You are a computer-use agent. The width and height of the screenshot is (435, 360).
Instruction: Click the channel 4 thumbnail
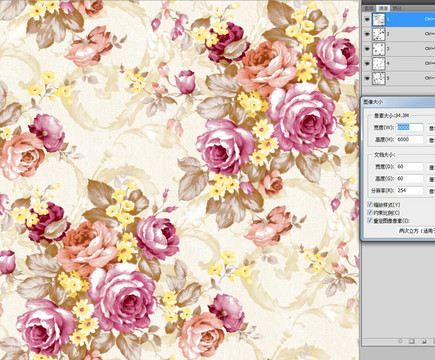[379, 63]
